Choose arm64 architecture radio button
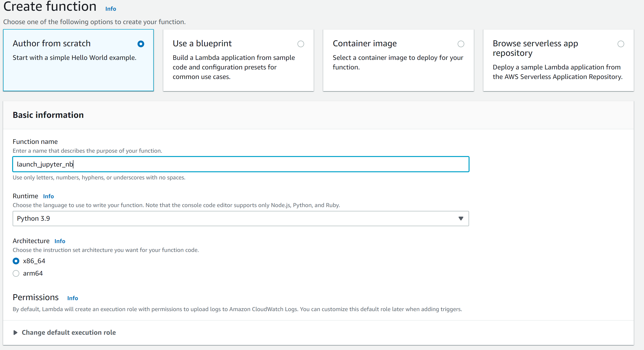Image resolution: width=644 pixels, height=350 pixels. [16, 273]
